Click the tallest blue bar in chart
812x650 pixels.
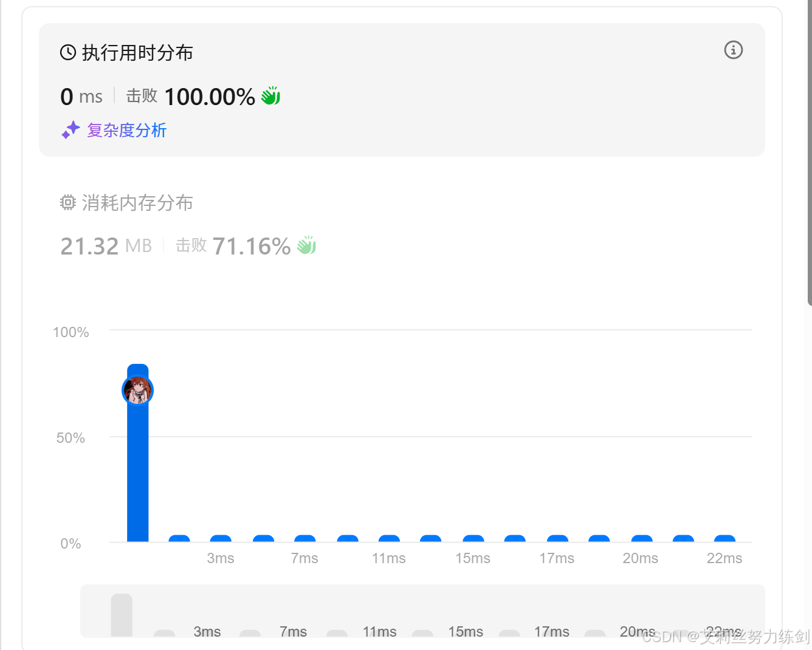click(138, 453)
